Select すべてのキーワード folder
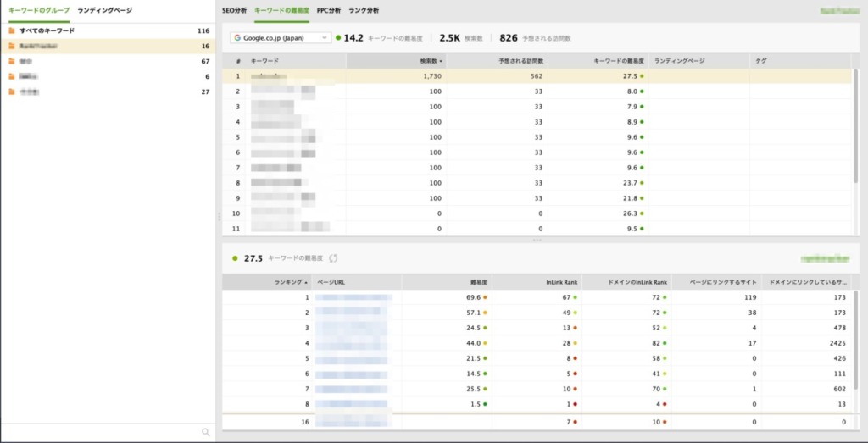Screen dimensions: 868x443 tap(108, 31)
